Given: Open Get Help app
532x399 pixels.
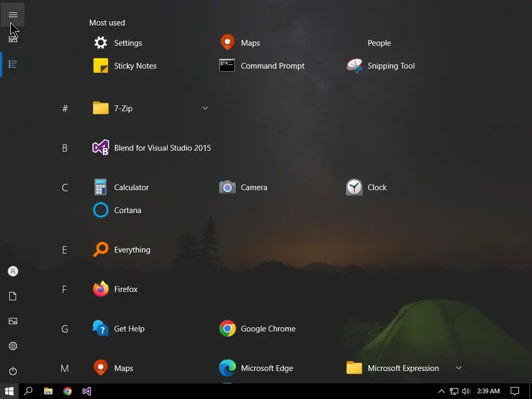Looking at the screenshot, I should click(119, 329).
